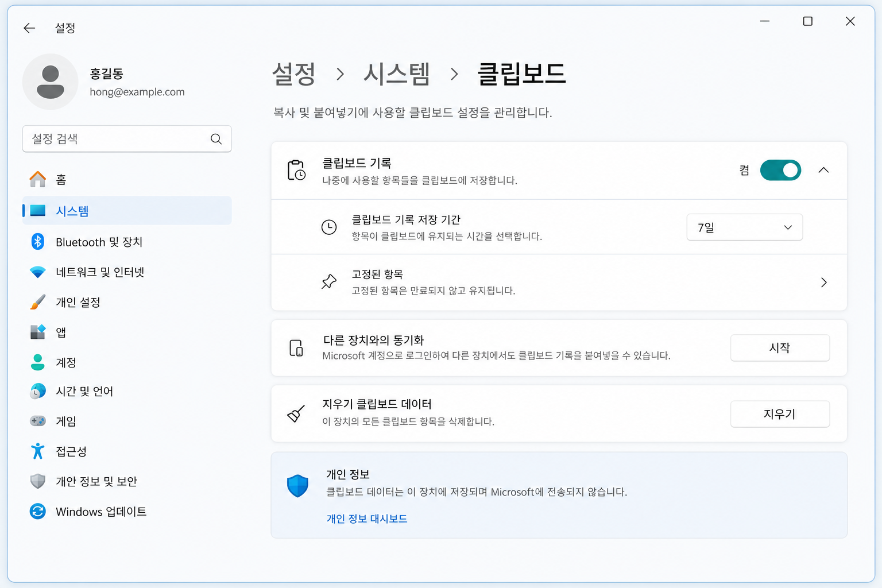Screen dimensions: 882x588
Task: Open the 7일 retention period dropdown
Action: click(x=745, y=227)
